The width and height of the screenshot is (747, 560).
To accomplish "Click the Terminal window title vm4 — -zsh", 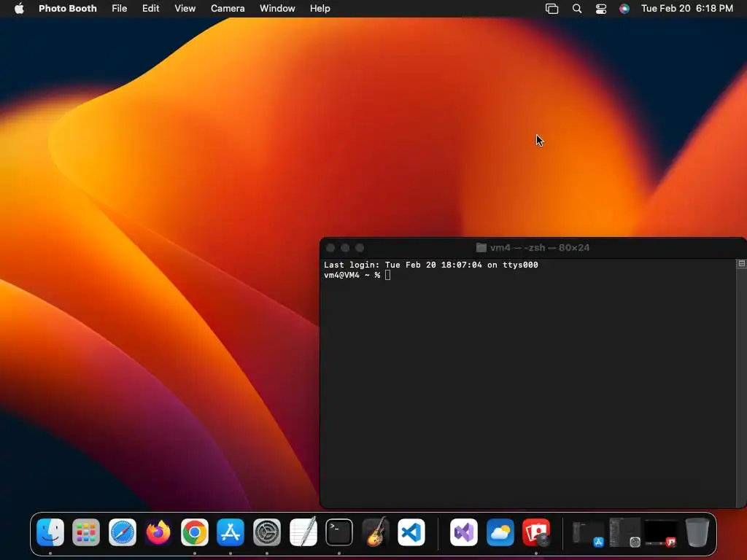I will coord(540,248).
